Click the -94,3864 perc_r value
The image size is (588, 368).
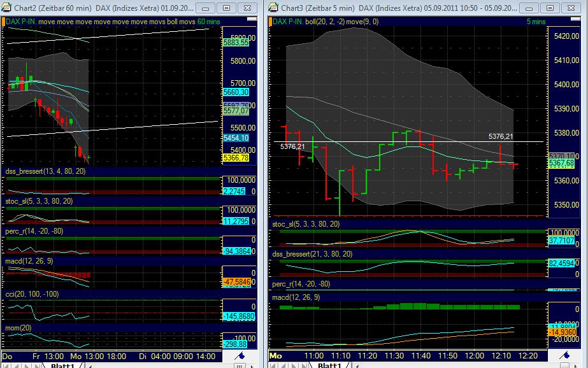pos(237,251)
